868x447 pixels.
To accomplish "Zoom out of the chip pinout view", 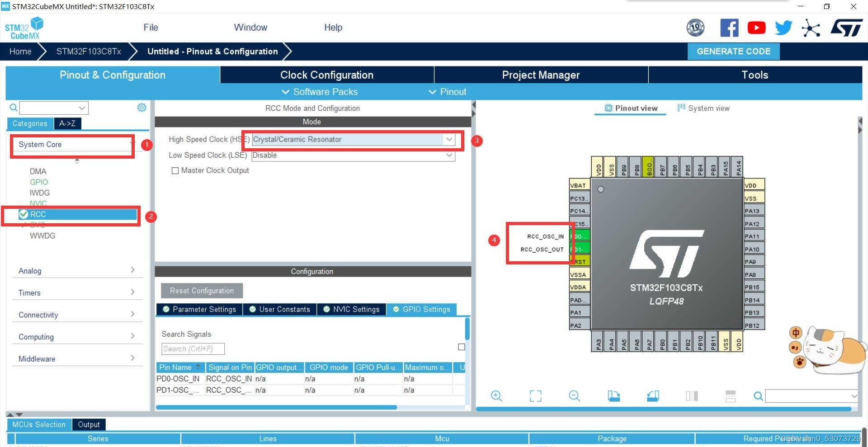I will 575,396.
